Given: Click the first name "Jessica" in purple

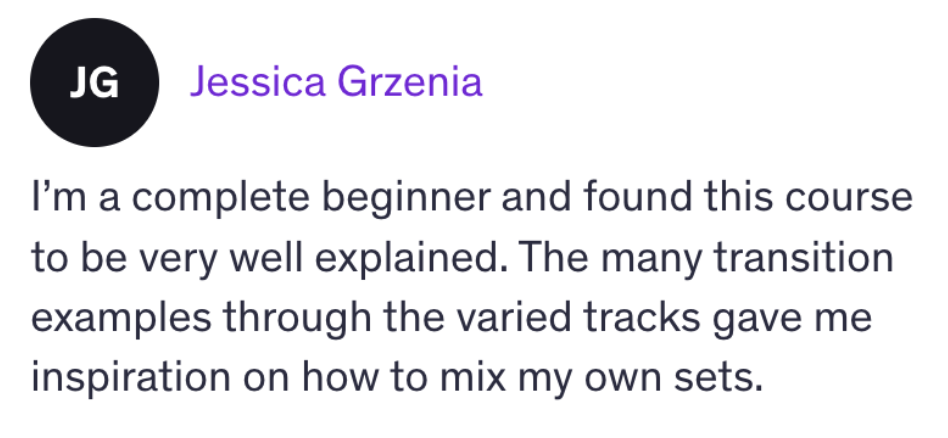Looking at the screenshot, I should point(258,82).
